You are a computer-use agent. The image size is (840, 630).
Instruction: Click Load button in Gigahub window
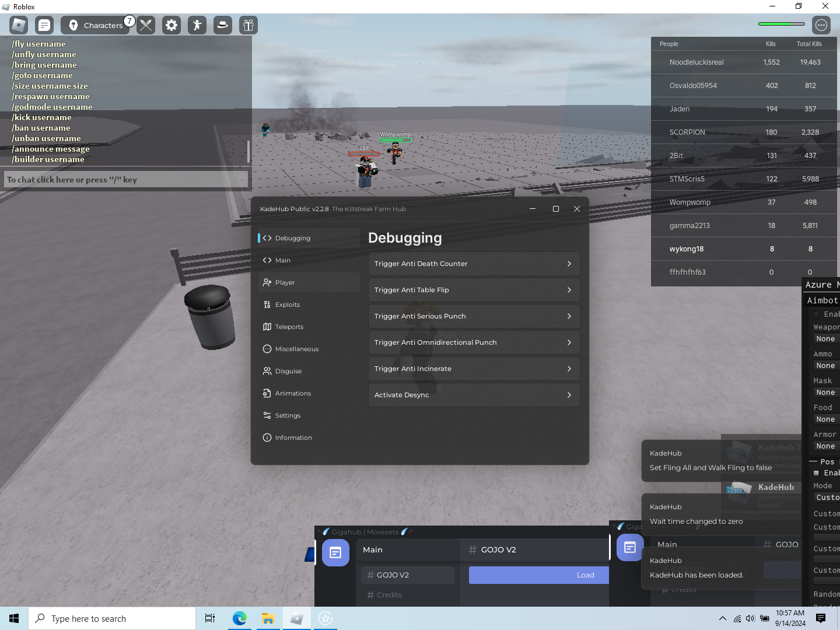(x=539, y=575)
